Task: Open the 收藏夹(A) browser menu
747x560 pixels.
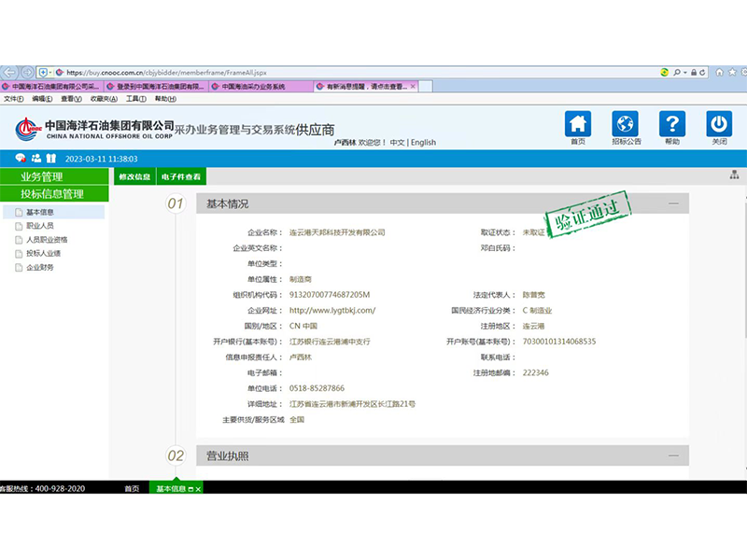Action: click(x=103, y=99)
